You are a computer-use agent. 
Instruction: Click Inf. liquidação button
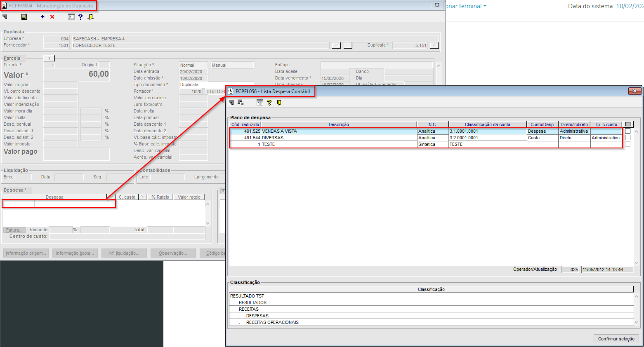(x=124, y=253)
